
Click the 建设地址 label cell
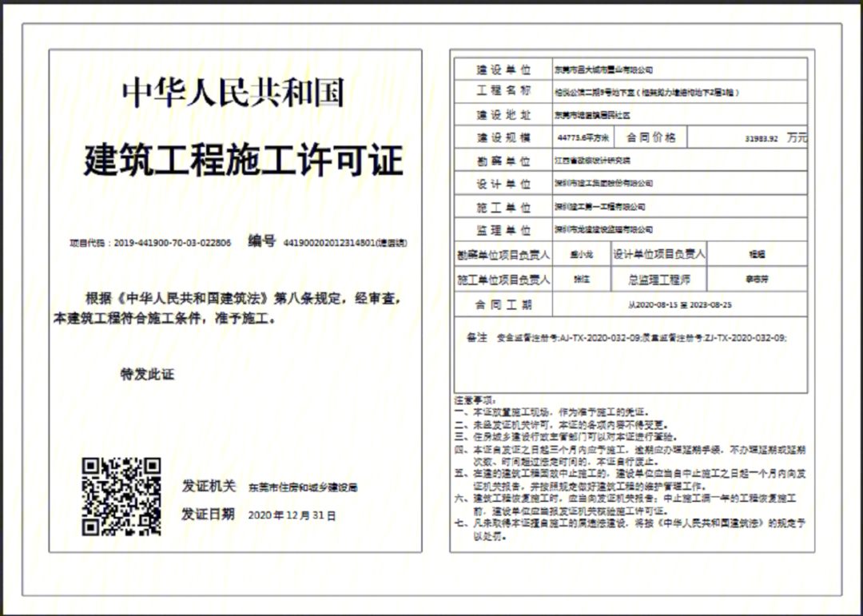point(503,115)
